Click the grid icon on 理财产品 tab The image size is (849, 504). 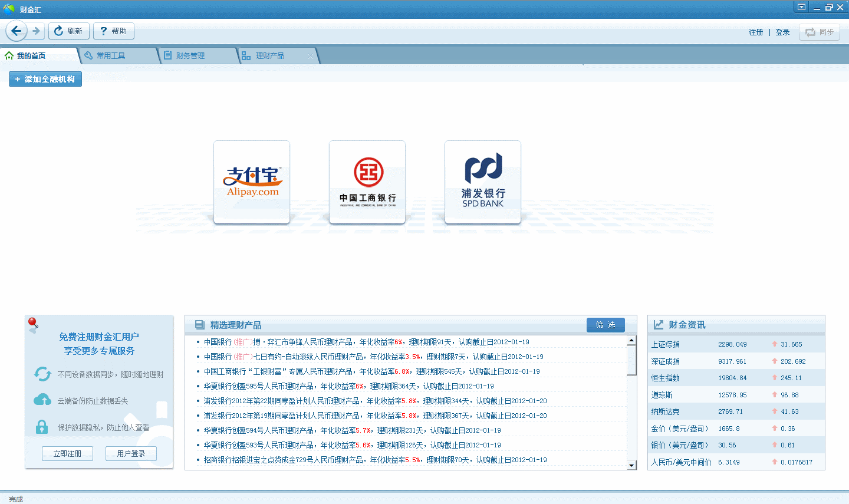246,56
